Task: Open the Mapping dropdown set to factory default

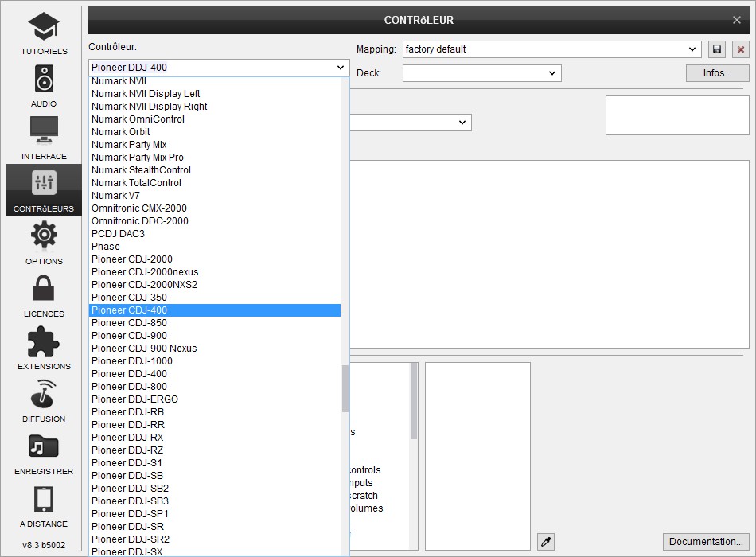Action: [x=551, y=49]
